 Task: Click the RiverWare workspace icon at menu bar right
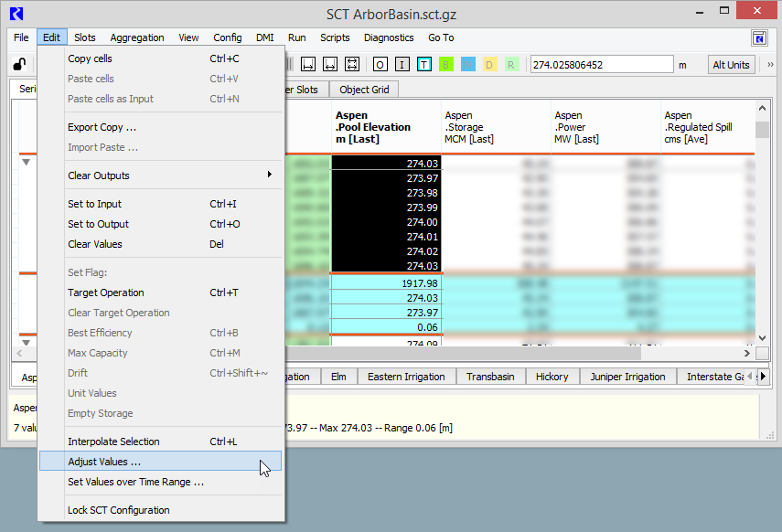pos(759,37)
